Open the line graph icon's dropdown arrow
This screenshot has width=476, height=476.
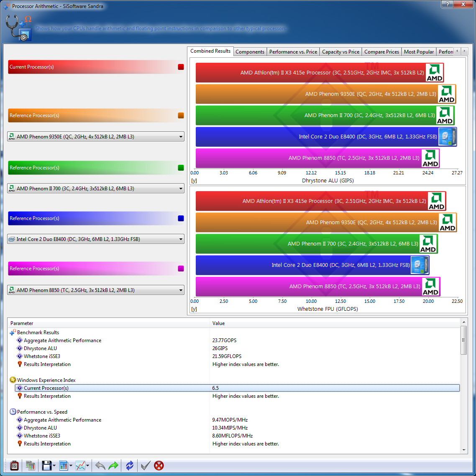click(88, 466)
